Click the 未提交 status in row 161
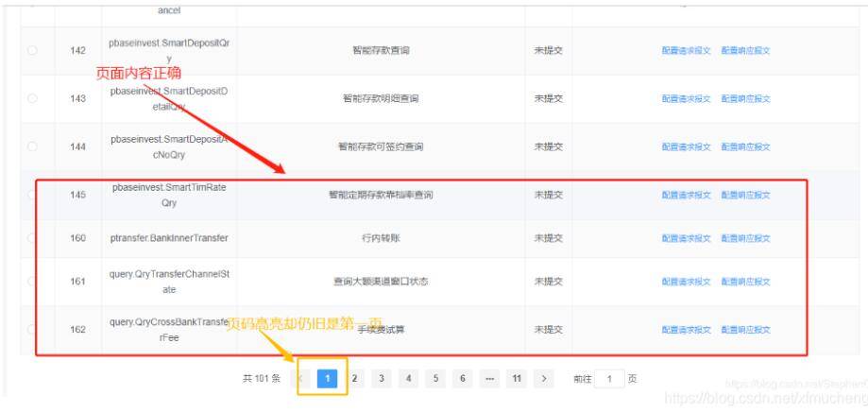868x412 pixels. [x=549, y=282]
